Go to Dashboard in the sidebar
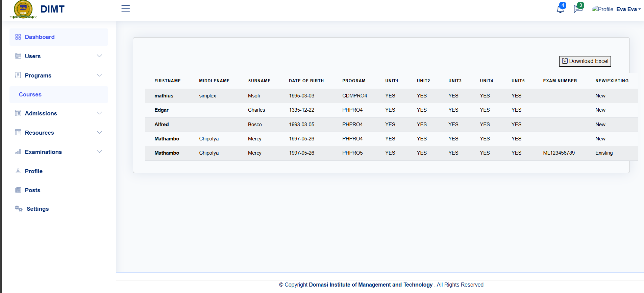Image resolution: width=644 pixels, height=293 pixels. click(x=59, y=37)
